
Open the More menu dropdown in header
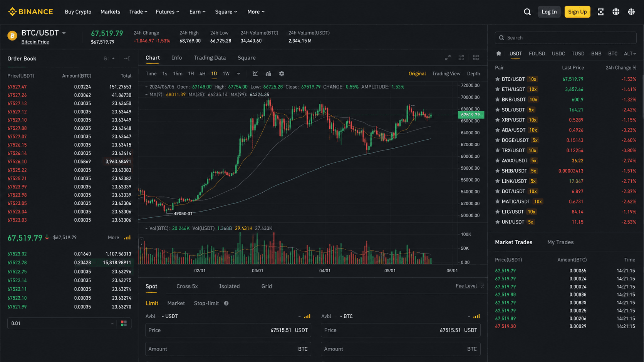[x=256, y=12]
